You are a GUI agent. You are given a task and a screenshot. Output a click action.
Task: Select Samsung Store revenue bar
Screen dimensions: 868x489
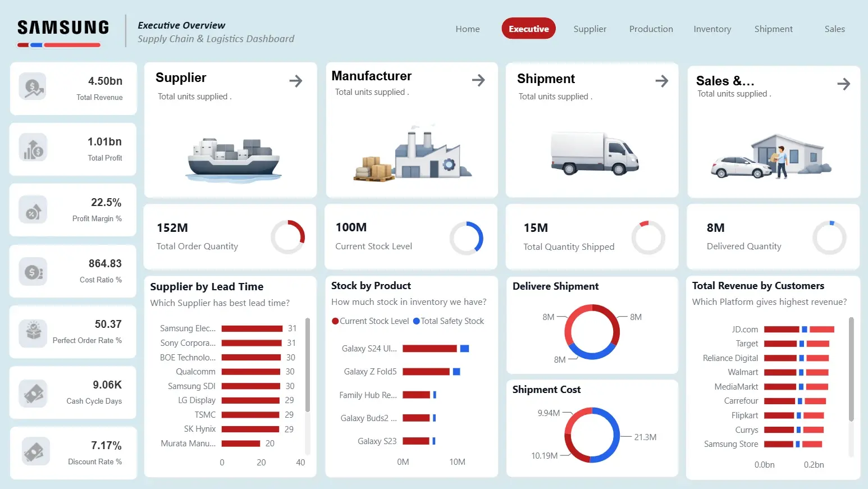click(x=779, y=444)
